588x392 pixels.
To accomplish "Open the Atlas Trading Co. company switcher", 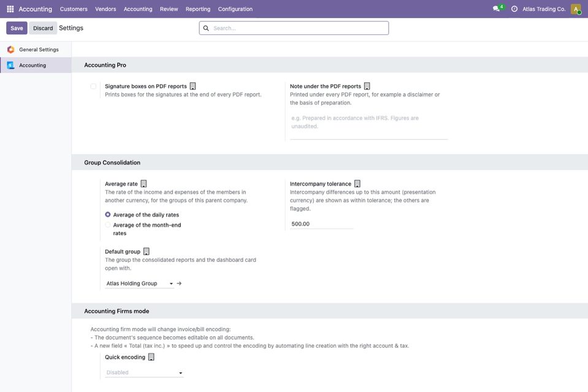I will [x=544, y=9].
